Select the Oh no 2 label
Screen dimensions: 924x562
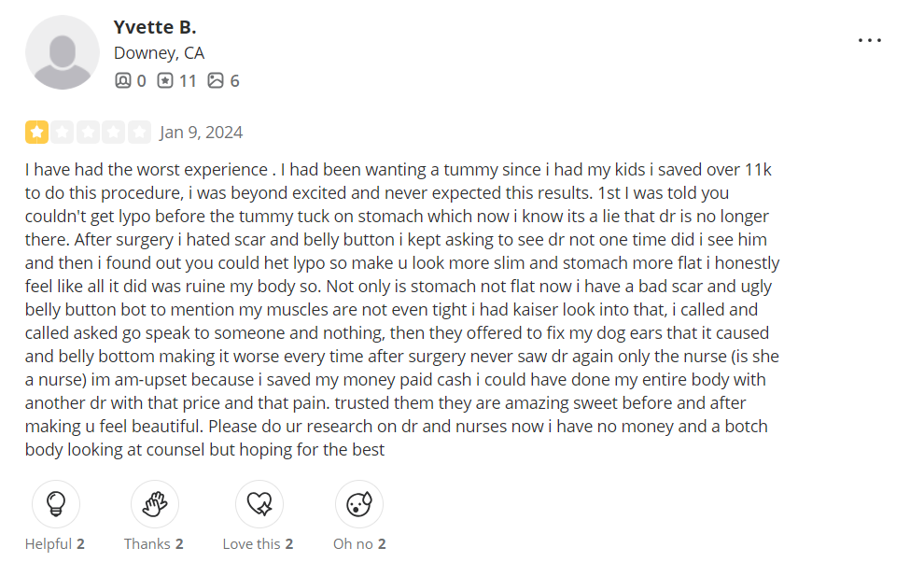click(x=359, y=543)
